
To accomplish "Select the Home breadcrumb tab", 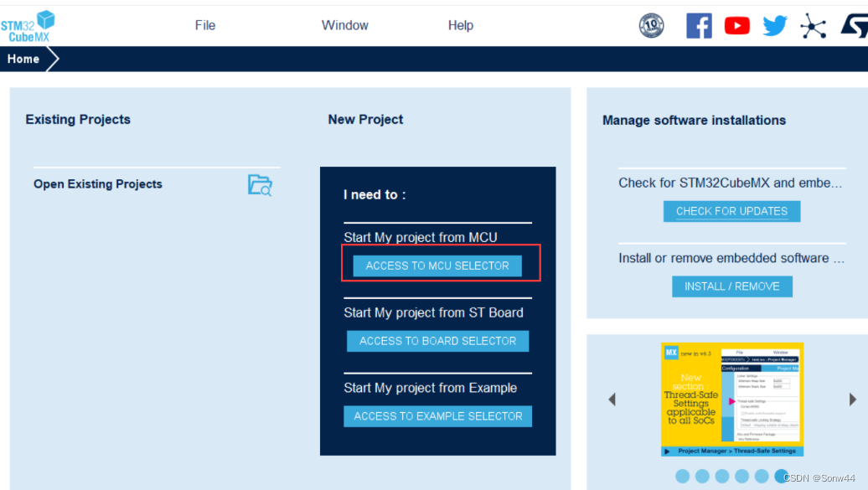I will [23, 59].
